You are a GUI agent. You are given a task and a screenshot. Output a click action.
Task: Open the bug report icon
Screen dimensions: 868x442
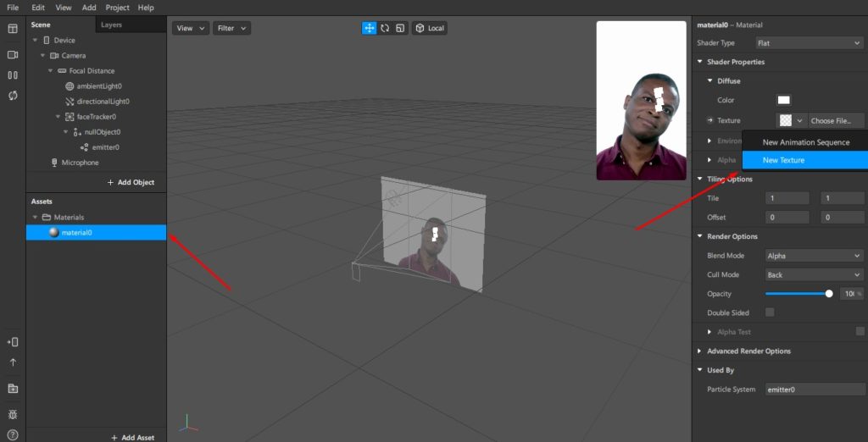pos(13,413)
